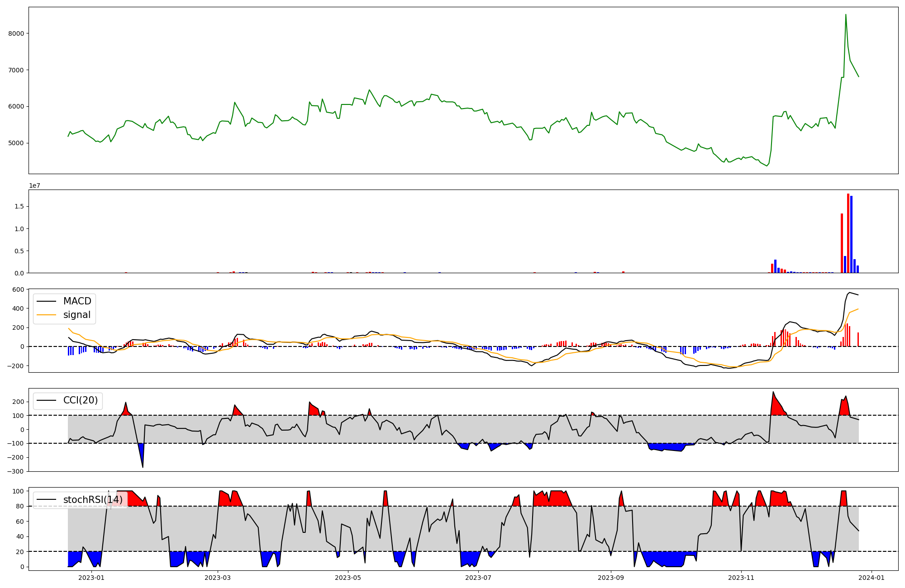This screenshot has width=905, height=588.
Task: Click the 2023-05 date tick label
Action: (348, 578)
